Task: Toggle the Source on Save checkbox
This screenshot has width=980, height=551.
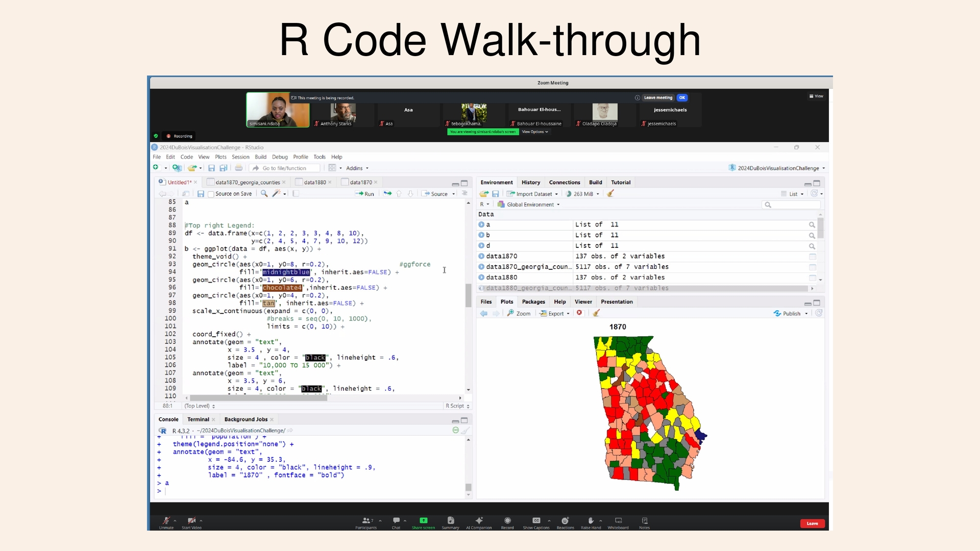Action: coord(211,194)
